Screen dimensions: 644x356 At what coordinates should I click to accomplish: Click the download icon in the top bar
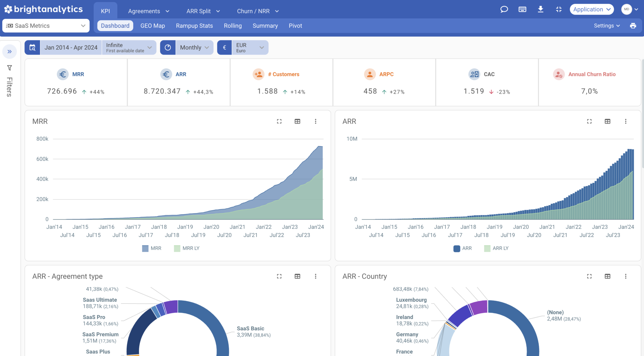(x=541, y=9)
